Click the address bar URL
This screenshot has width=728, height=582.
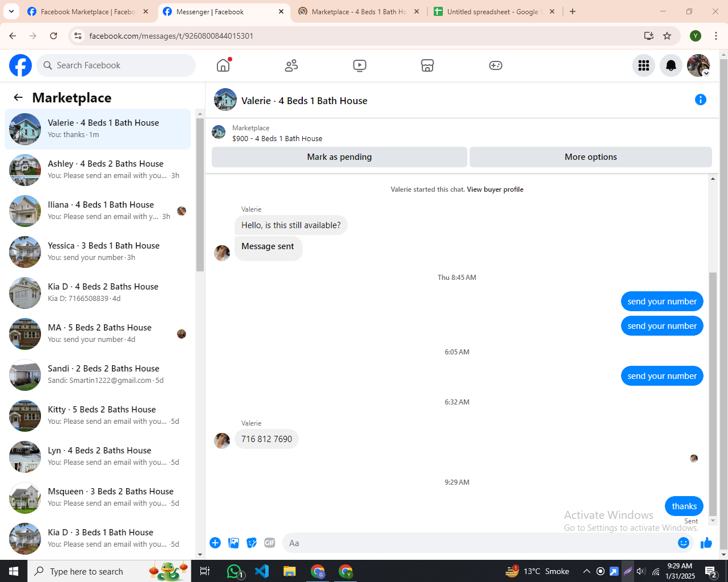[x=171, y=36]
